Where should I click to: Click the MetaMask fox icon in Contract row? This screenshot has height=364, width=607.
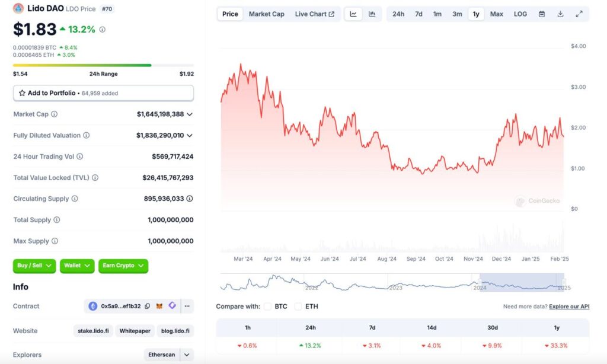(159, 306)
